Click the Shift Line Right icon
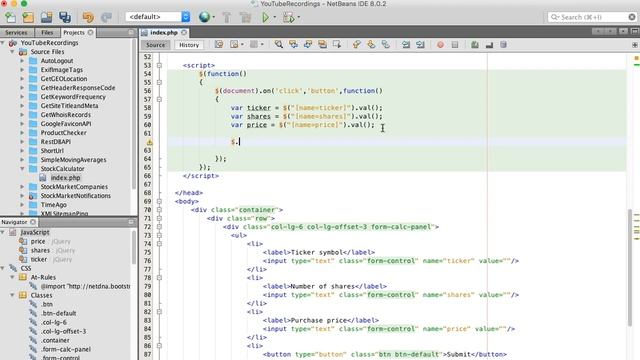The image size is (640, 360). 420,44
